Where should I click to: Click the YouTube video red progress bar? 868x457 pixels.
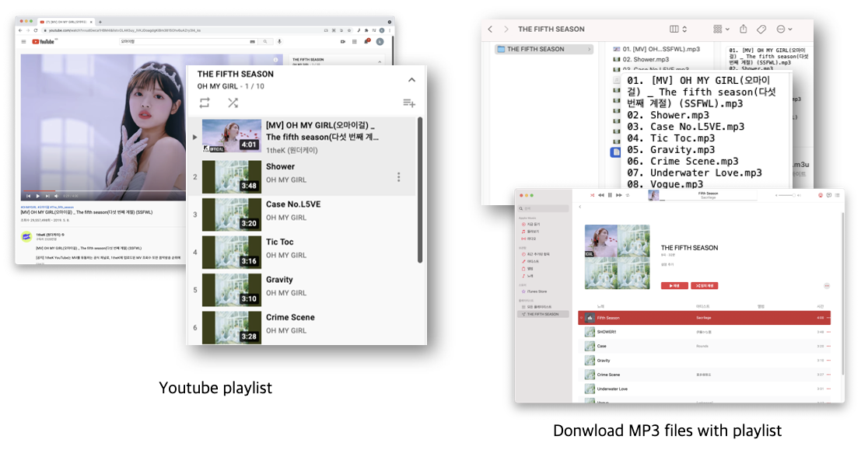[x=40, y=191]
